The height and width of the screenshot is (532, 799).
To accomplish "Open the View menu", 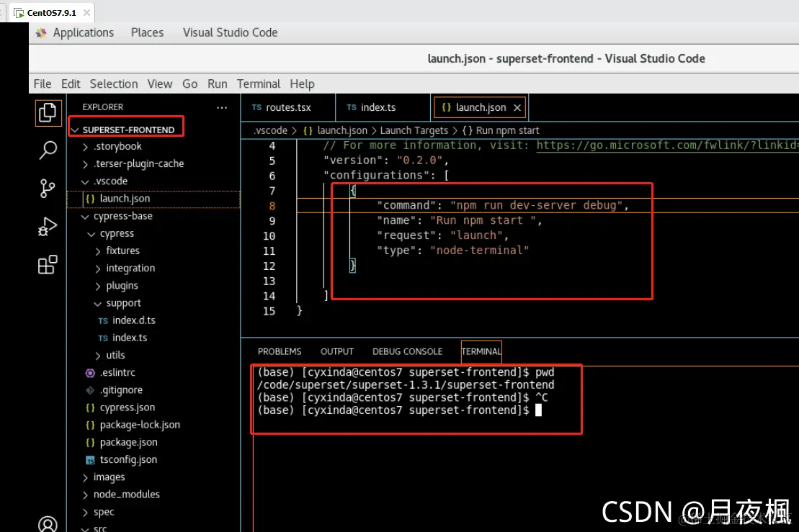I will pos(159,84).
